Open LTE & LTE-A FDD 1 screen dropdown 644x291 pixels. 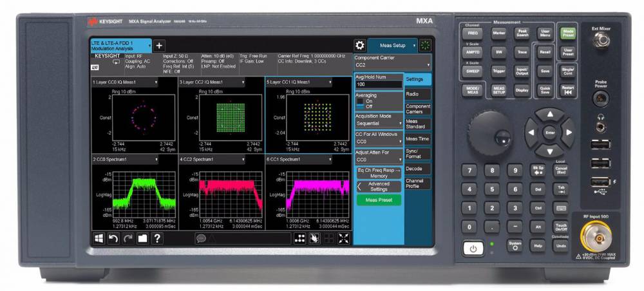tap(121, 46)
